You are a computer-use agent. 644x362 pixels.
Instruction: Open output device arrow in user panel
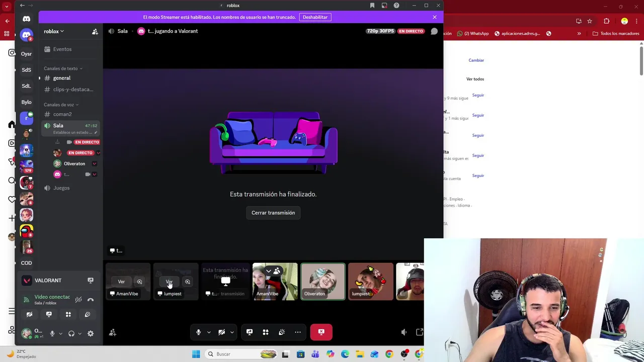79,333
